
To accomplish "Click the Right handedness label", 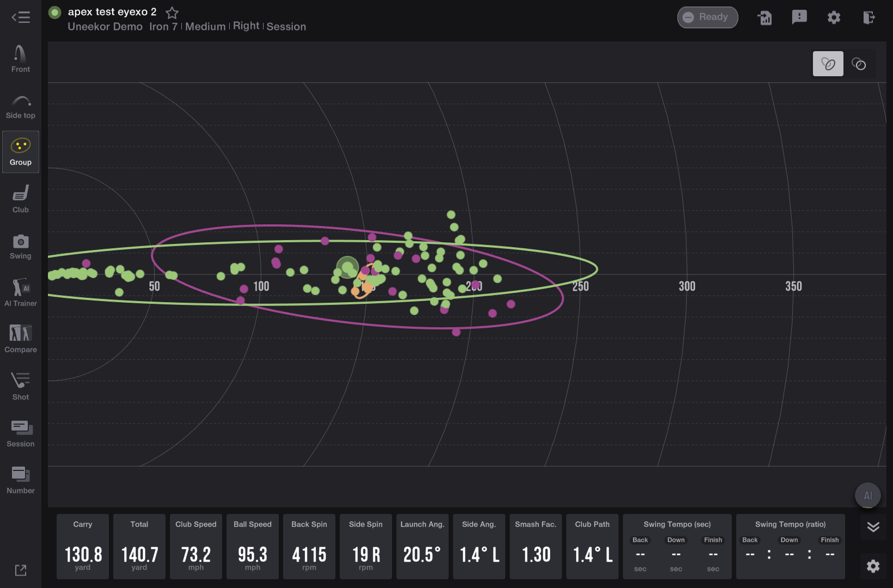I will (246, 26).
